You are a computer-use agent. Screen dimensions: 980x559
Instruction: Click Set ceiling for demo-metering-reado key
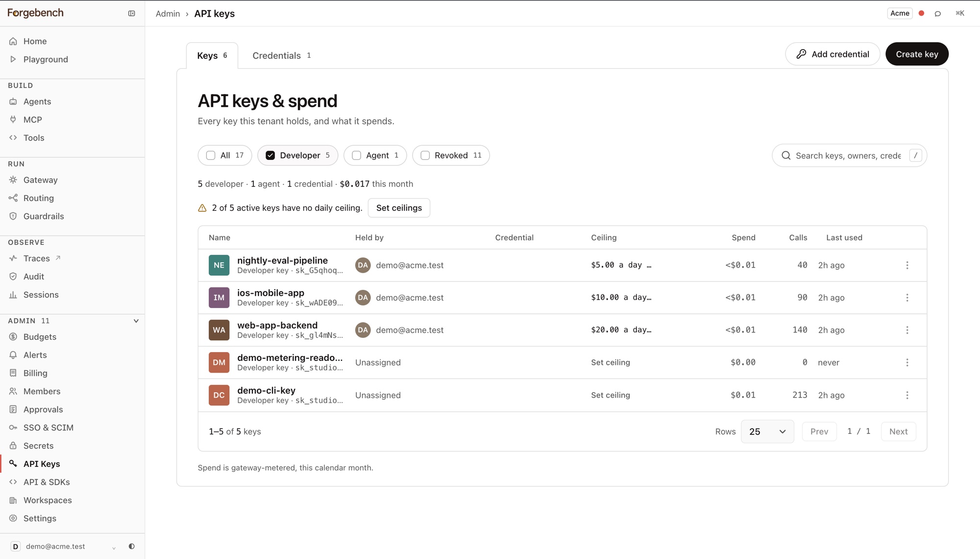point(610,362)
